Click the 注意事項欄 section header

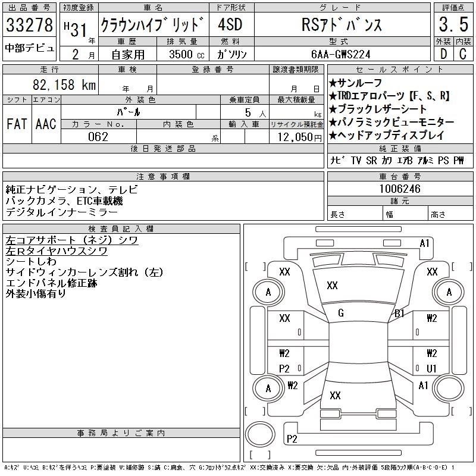pyautogui.click(x=163, y=177)
